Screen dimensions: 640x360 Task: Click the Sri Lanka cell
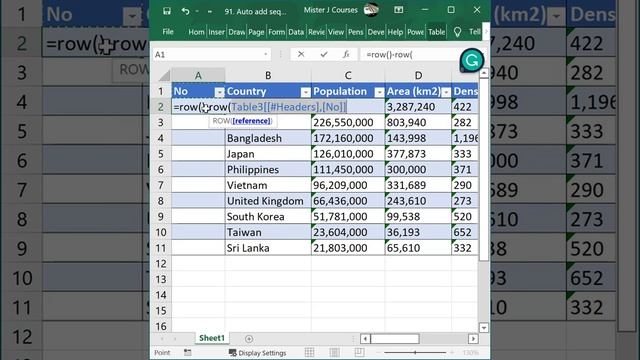point(268,248)
